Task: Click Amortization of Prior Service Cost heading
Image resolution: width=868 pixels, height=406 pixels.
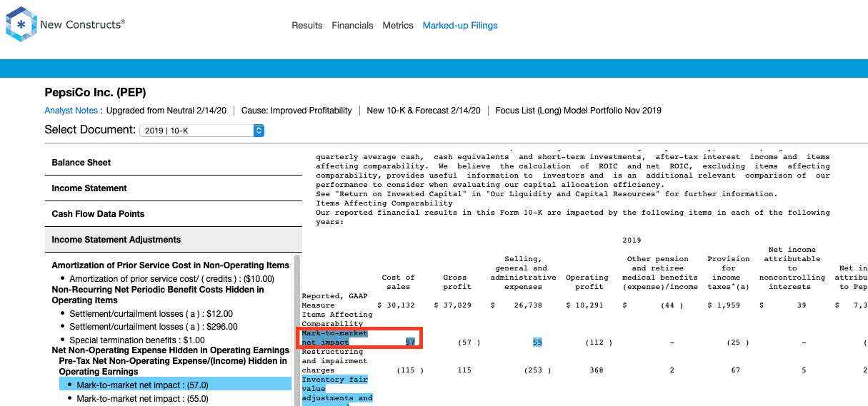Action: 171,265
